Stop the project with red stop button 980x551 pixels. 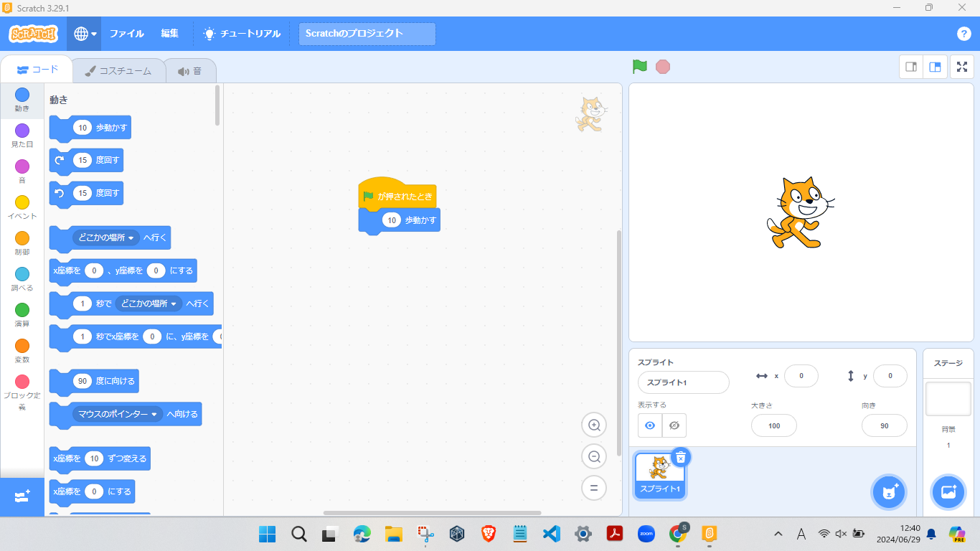663,67
